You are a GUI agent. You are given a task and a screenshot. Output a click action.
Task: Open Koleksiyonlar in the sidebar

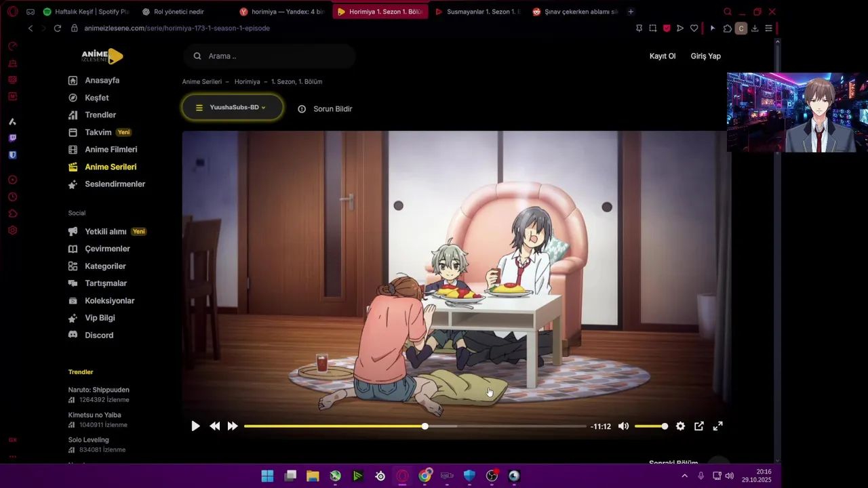click(x=109, y=301)
